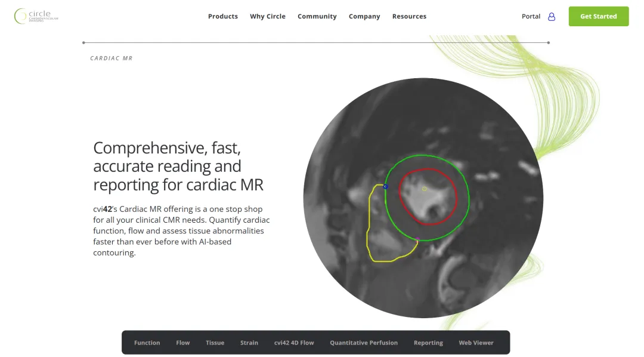The image size is (644, 357).
Task: Open the Company menu
Action: coord(364,17)
